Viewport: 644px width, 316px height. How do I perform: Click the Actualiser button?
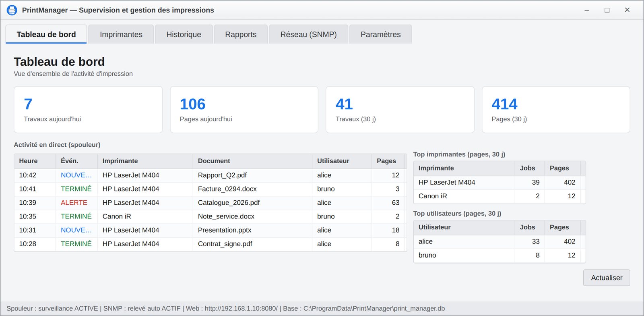tap(607, 278)
